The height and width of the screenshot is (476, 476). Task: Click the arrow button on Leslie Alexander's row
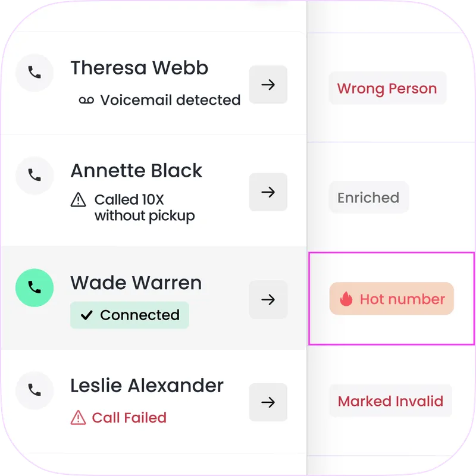point(268,402)
